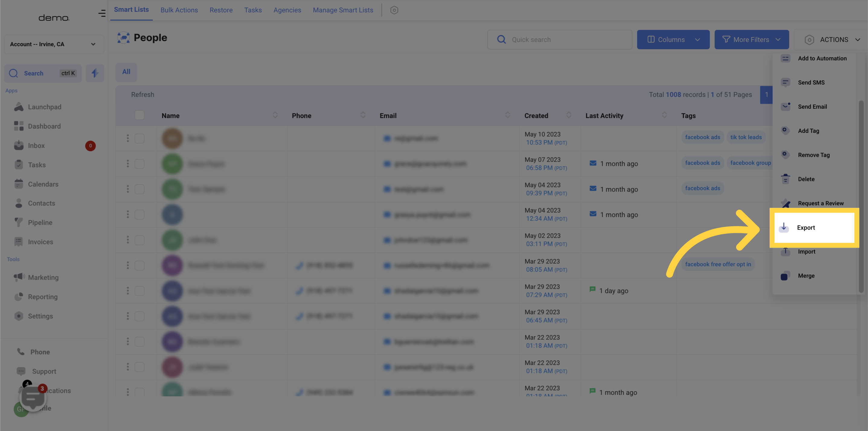Check the row created Mar 29 06:45 AM
Image resolution: width=868 pixels, height=431 pixels.
[x=139, y=316]
